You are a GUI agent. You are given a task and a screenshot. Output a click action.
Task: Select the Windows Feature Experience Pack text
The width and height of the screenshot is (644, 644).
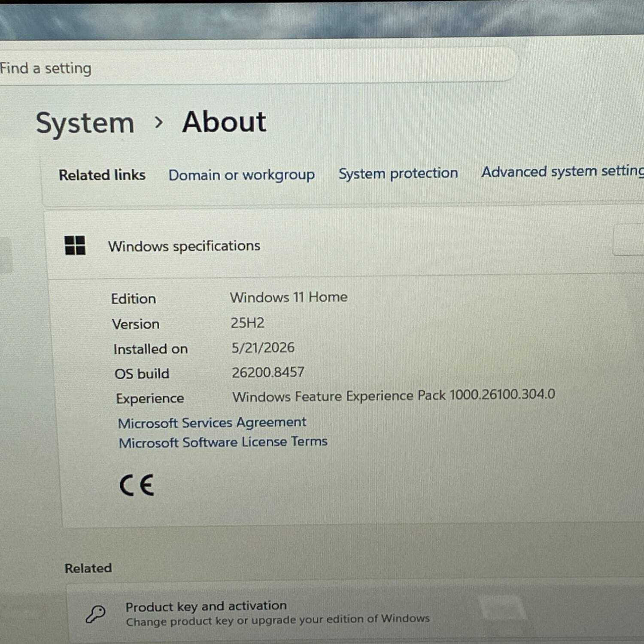tap(394, 395)
